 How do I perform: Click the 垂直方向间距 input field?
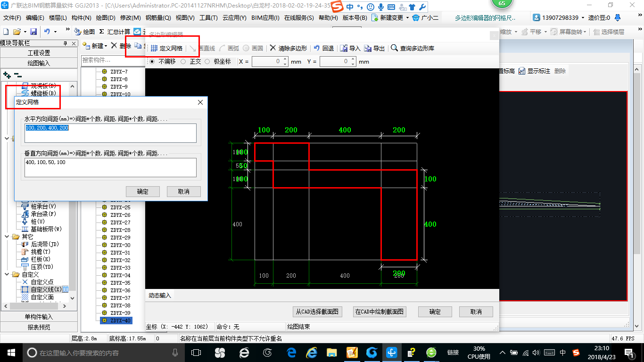point(111,167)
